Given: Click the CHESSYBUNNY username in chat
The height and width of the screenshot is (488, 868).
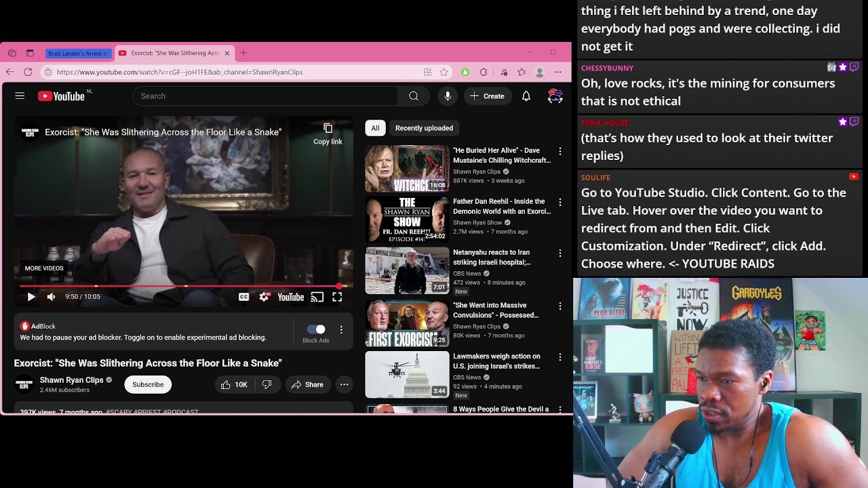Looking at the screenshot, I should (x=607, y=68).
